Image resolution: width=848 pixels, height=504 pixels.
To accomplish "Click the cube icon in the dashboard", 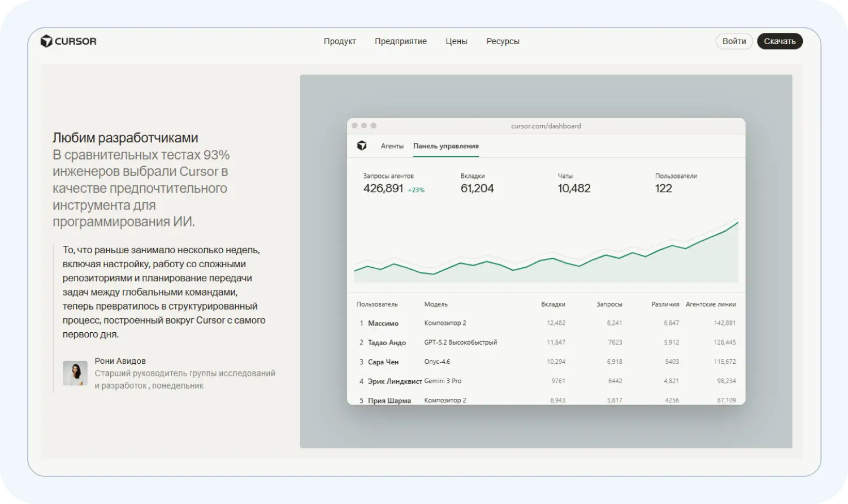I will [362, 146].
